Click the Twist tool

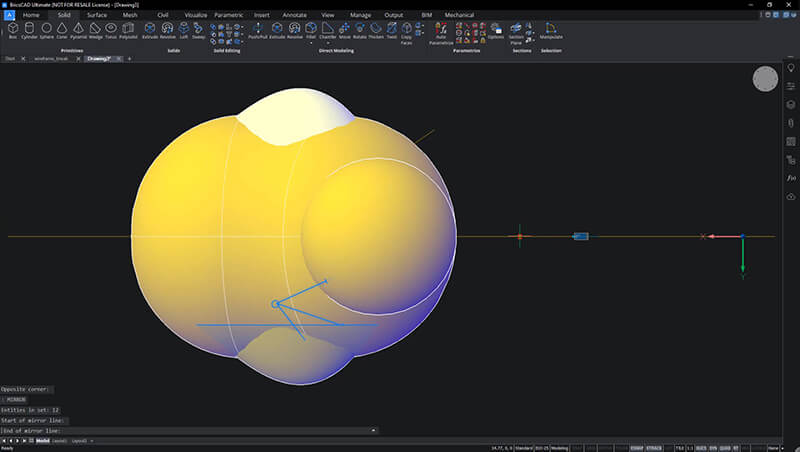[391, 30]
